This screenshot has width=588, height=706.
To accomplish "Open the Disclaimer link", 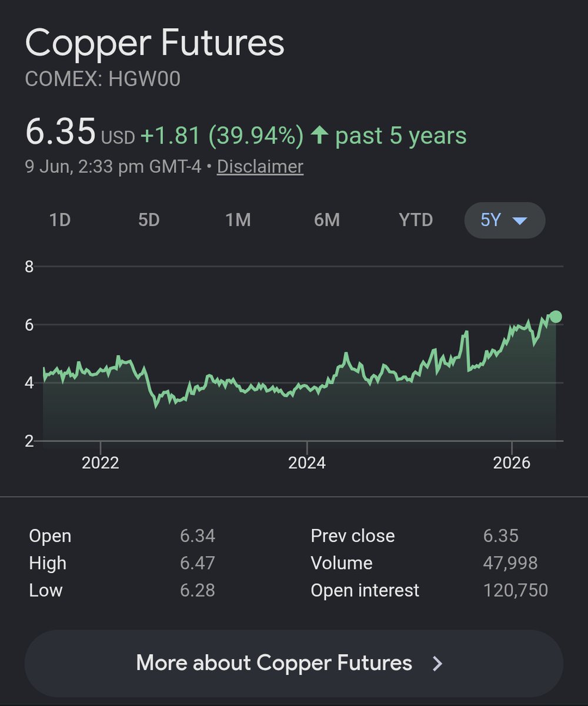I will [x=260, y=167].
